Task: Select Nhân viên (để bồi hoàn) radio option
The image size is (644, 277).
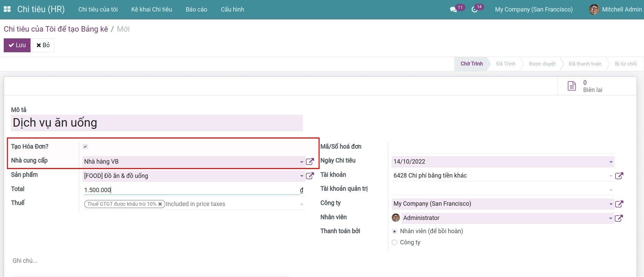Action: (x=394, y=232)
